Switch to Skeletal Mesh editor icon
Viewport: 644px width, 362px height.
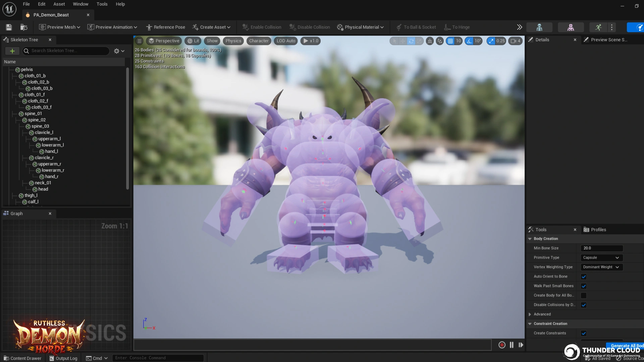[571, 27]
